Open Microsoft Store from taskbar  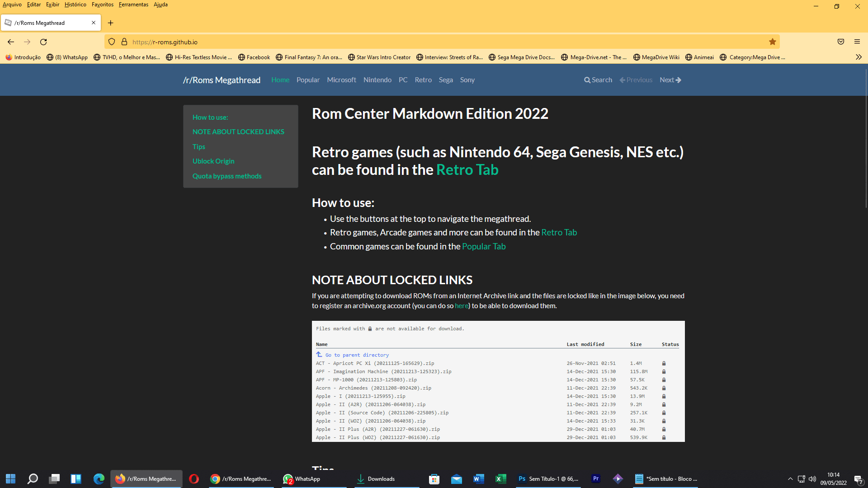(x=434, y=479)
